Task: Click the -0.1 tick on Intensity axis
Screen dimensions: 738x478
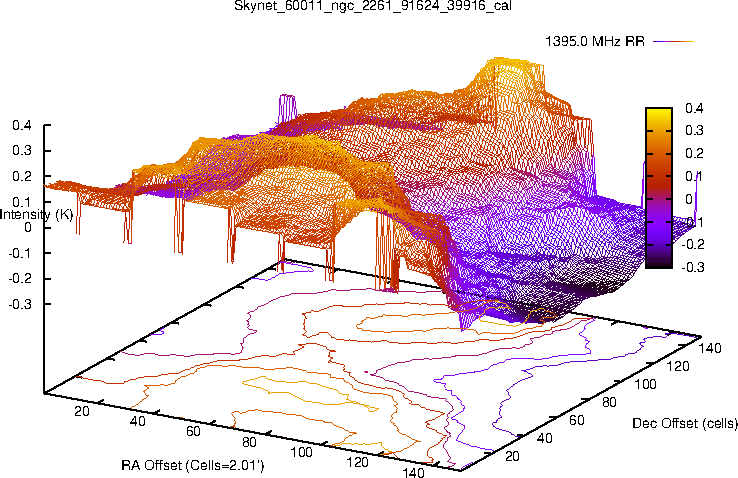Action: (x=20, y=253)
